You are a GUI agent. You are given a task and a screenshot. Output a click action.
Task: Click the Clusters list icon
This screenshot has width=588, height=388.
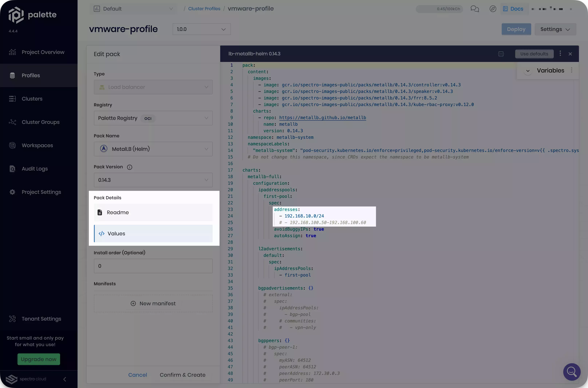coord(12,99)
